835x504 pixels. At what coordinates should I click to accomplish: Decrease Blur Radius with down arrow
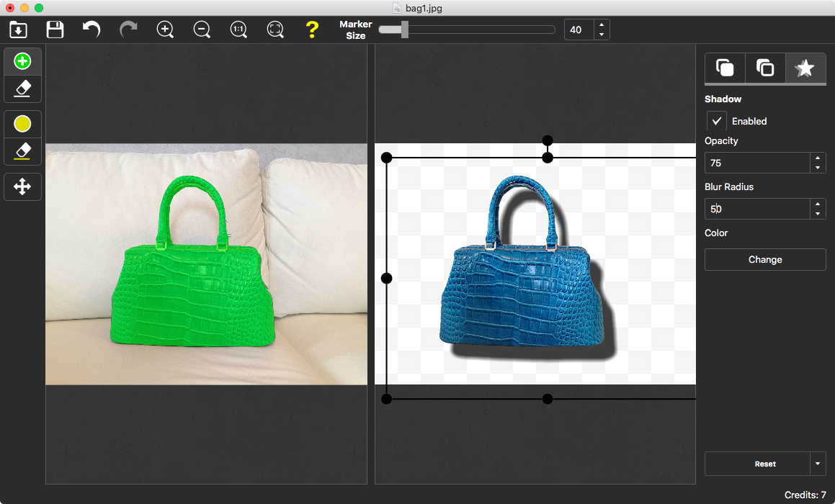[817, 214]
